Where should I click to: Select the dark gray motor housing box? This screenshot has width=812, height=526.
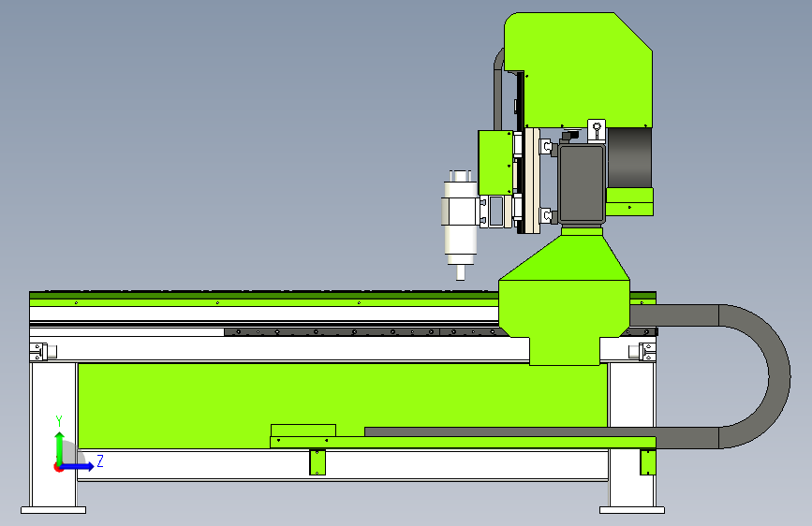[582, 184]
